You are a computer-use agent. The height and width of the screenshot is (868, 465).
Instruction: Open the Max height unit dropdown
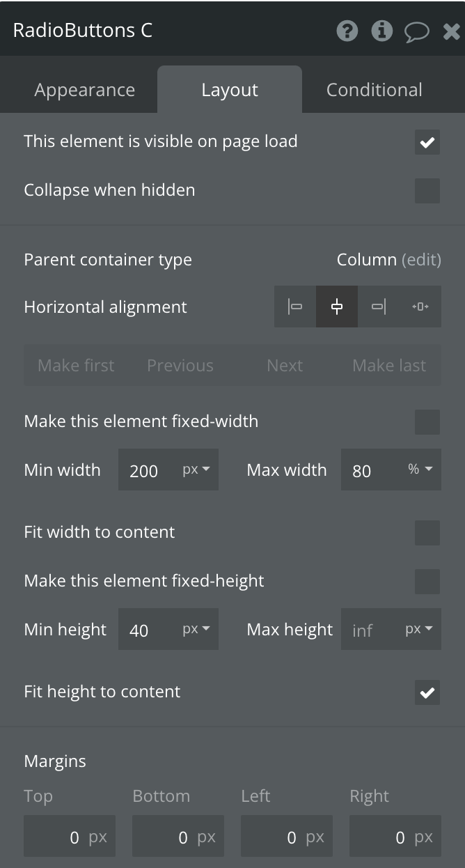click(419, 630)
